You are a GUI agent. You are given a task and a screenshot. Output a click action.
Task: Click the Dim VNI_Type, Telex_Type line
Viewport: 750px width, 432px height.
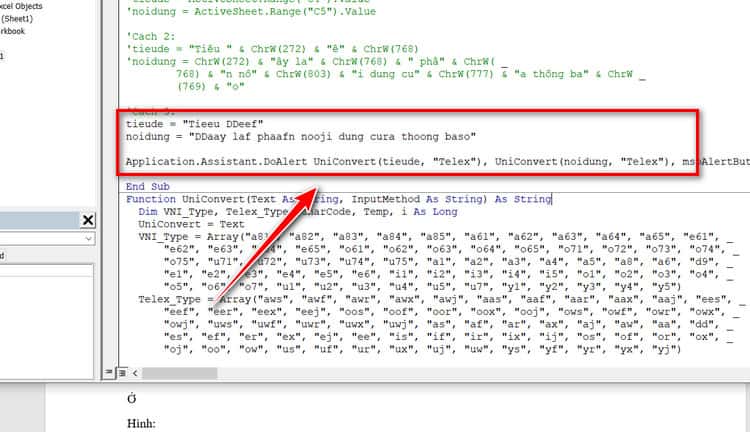click(298, 211)
